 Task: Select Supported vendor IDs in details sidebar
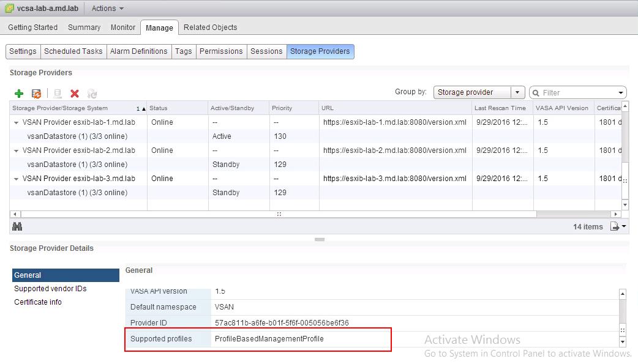pos(50,289)
